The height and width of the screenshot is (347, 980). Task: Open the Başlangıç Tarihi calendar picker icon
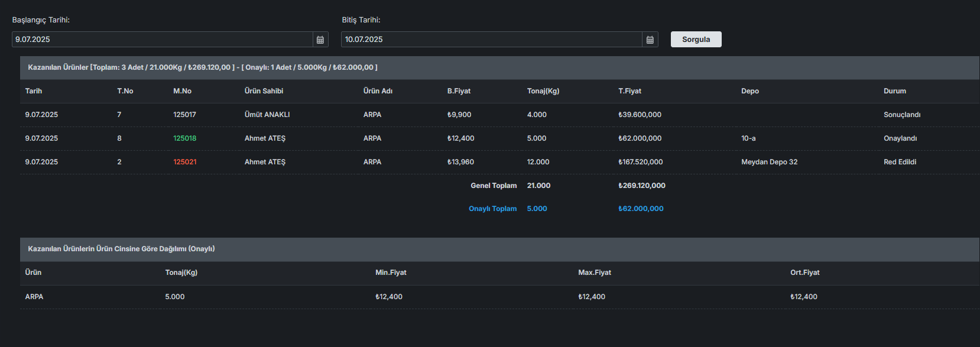[x=320, y=40]
